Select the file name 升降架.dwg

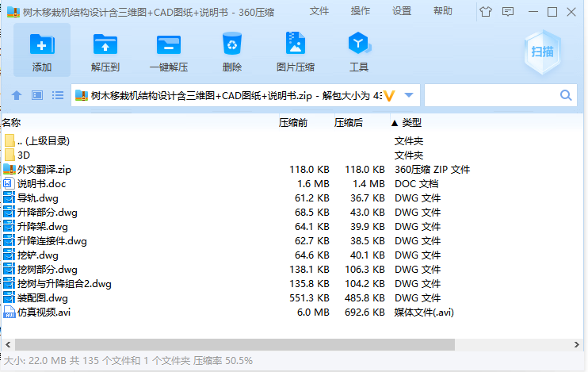coord(42,226)
